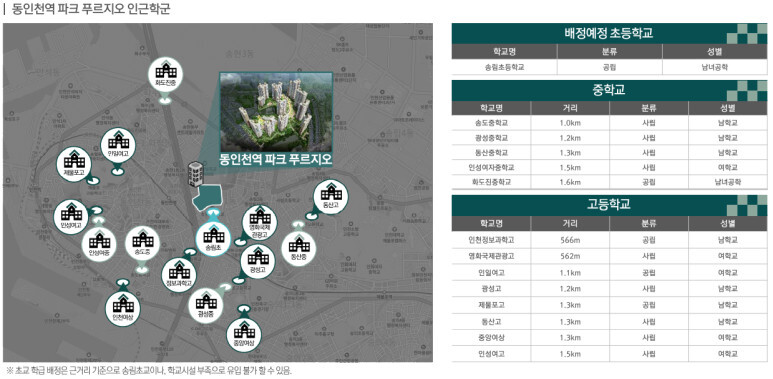
Task: Click the 여학교 cell in the 인성여자중학교 row
Action: click(x=728, y=167)
